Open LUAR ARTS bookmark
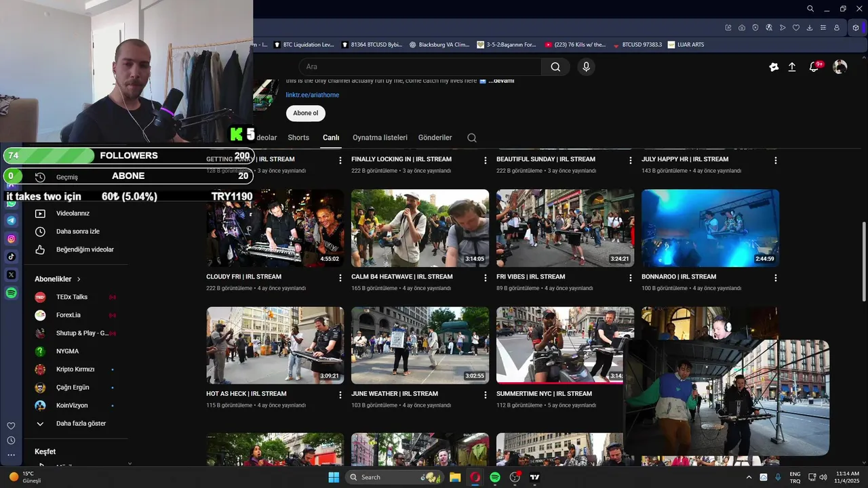The image size is (868, 488). tap(686, 45)
